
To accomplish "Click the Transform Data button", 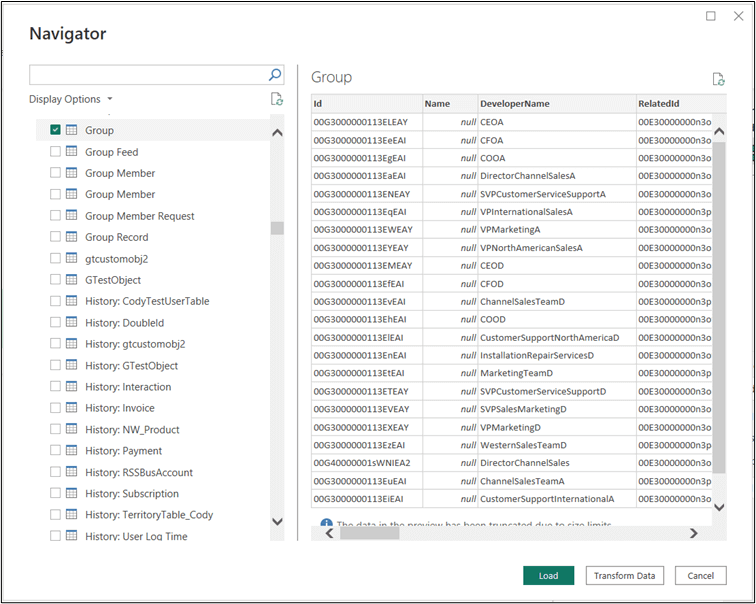I will pos(624,575).
